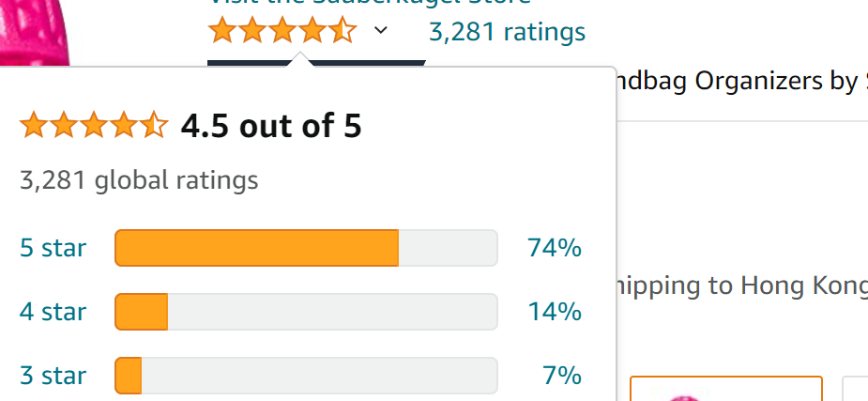Click the popover's 4.5 out of 5 stars

pos(94,125)
